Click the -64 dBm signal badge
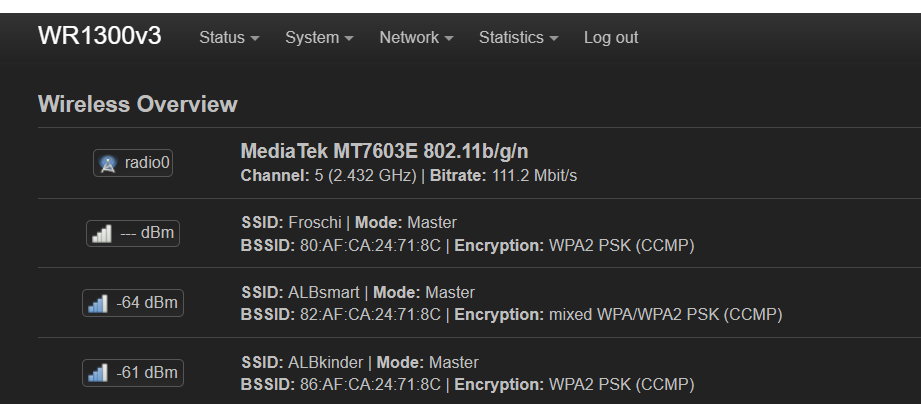Screen dimensions: 921x404 (x=133, y=303)
